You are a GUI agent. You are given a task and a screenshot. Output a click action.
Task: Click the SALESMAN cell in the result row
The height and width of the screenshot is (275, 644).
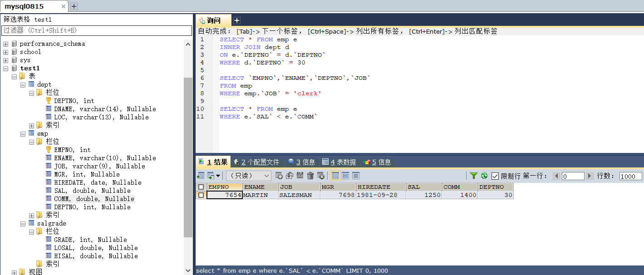point(299,195)
